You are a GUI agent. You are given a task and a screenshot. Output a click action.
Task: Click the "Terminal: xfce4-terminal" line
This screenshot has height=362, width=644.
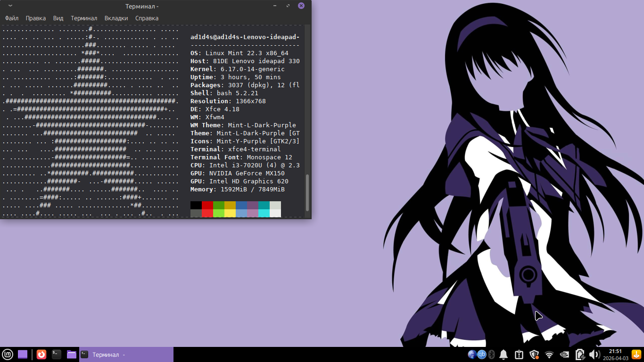click(236, 149)
